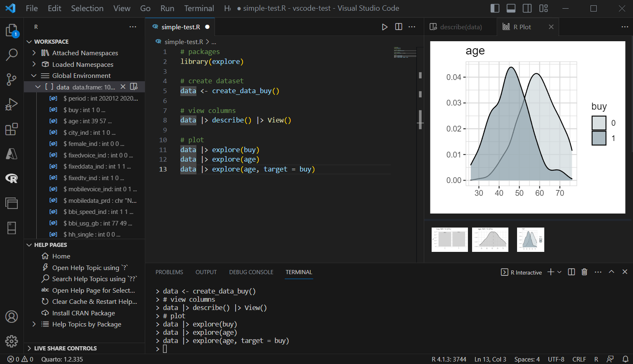The image size is (633, 364).
Task: Click Quarto: 1.2.335 status item
Action: [62, 359]
